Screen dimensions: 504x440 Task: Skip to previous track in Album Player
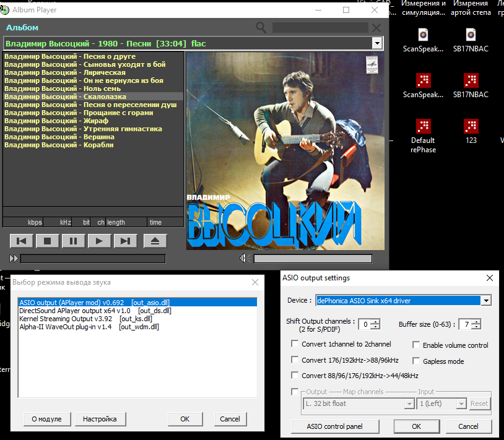pos(22,241)
